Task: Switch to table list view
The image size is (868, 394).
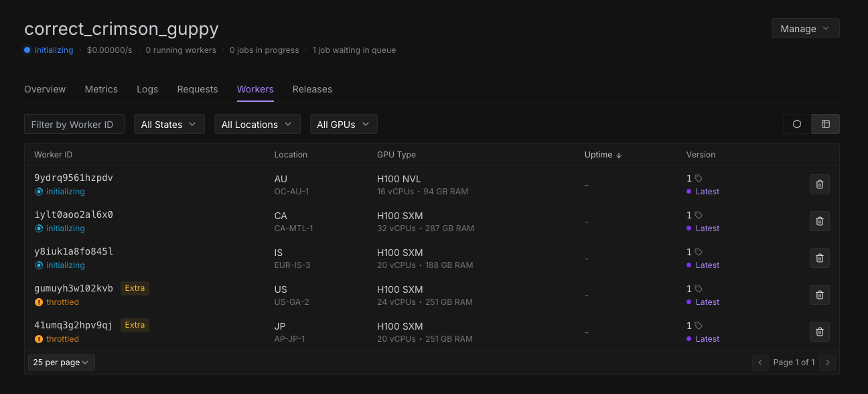Action: (825, 124)
